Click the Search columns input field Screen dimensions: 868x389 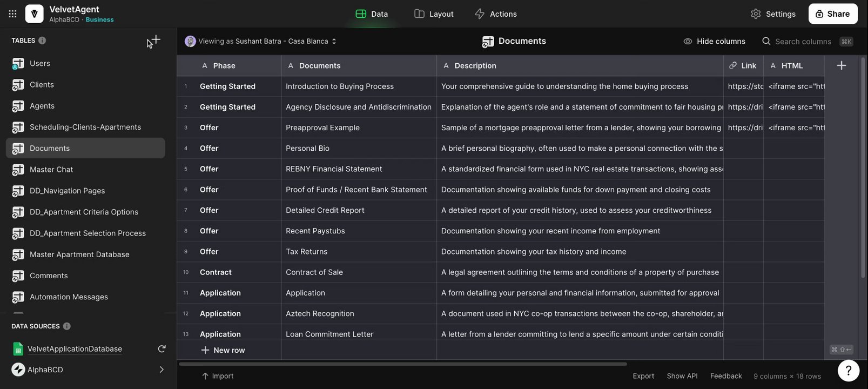[803, 41]
